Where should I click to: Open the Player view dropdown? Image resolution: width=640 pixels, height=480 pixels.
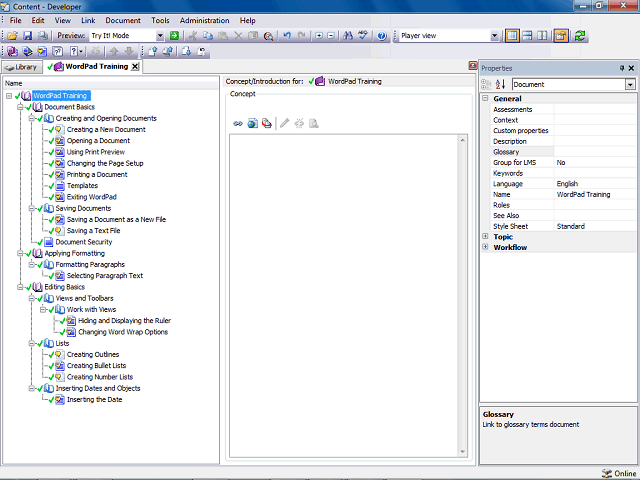[494, 36]
